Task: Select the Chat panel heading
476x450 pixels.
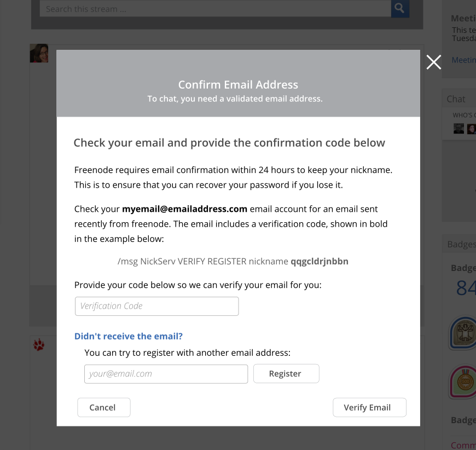Action: point(456,99)
